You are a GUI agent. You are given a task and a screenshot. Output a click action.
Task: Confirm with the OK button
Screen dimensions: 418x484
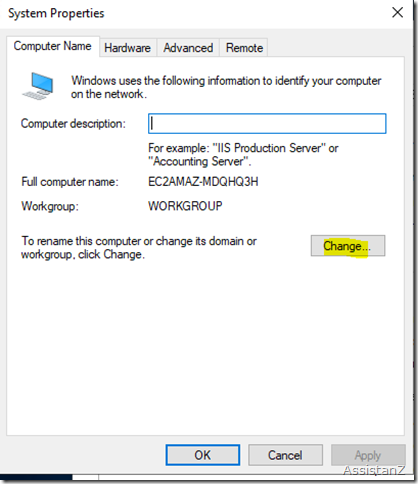(203, 455)
